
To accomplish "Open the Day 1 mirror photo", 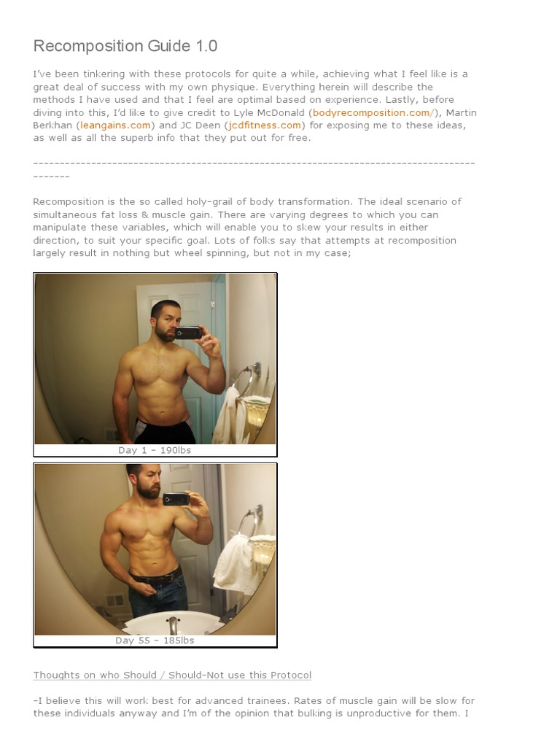I will (155, 359).
